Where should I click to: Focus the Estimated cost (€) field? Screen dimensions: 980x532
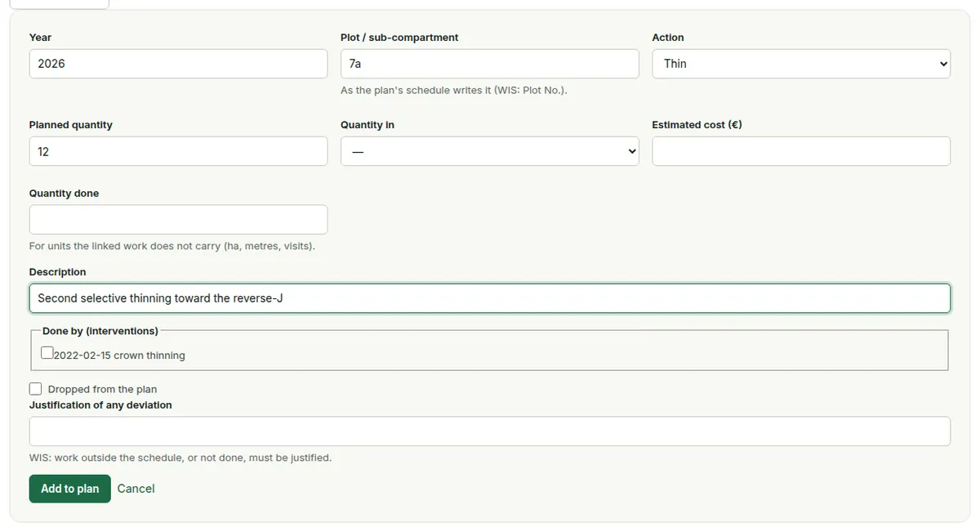tap(801, 151)
